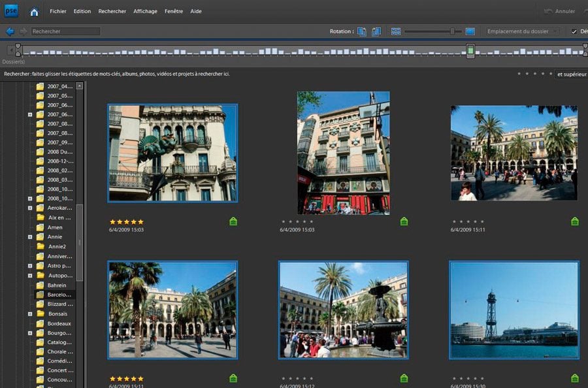Click the pse application logo
This screenshot has width=588, height=388.
12,11
